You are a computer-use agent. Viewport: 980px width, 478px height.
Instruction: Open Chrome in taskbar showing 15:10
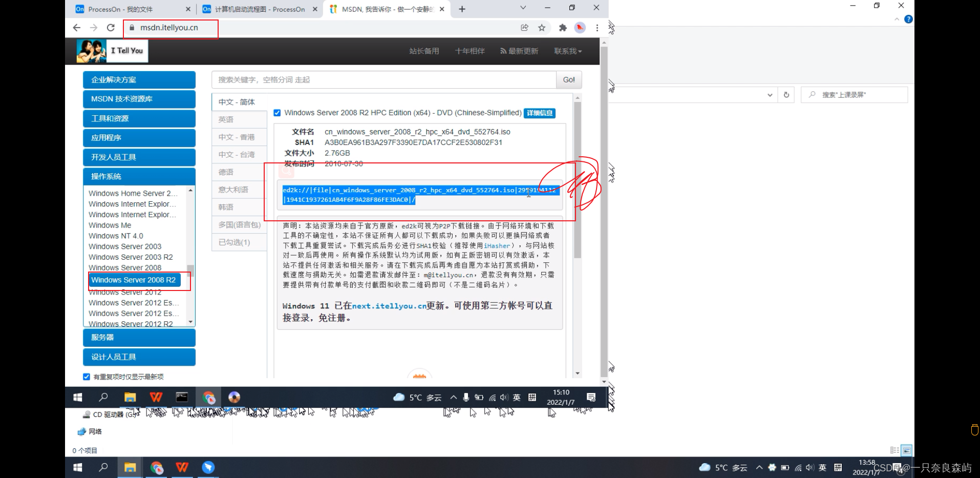coord(208,397)
